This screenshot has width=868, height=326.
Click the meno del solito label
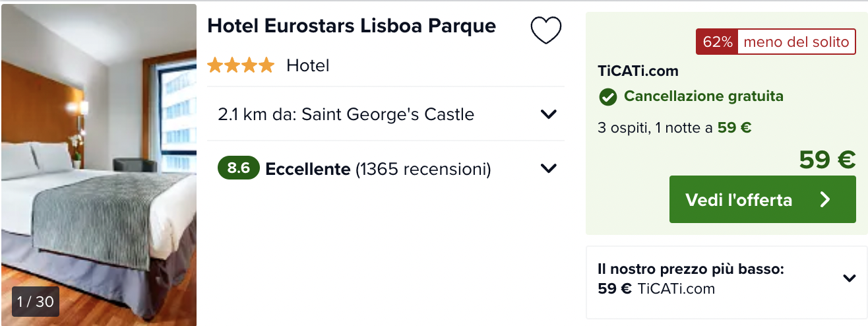click(x=796, y=42)
